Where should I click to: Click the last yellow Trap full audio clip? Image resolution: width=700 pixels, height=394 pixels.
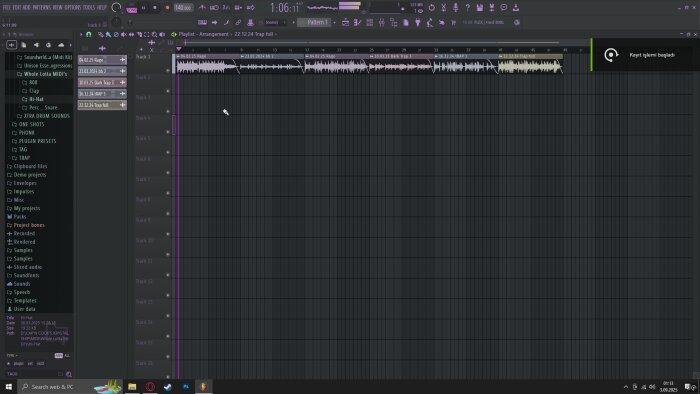pyautogui.click(x=530, y=64)
